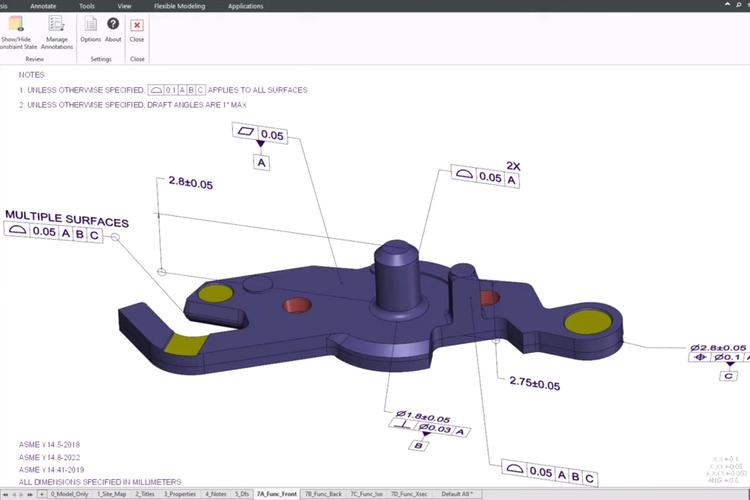Switch to 7B_Func_Back view tab
This screenshot has width=750, height=500.
click(322, 494)
